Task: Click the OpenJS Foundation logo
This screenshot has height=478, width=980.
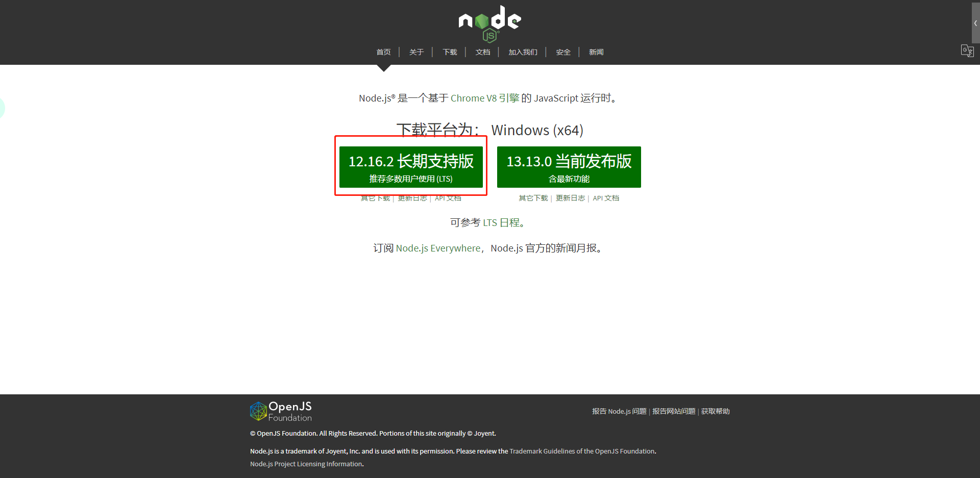Action: 281,411
